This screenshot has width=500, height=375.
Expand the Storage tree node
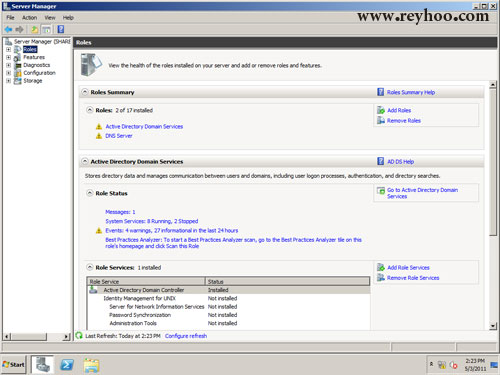(8, 81)
